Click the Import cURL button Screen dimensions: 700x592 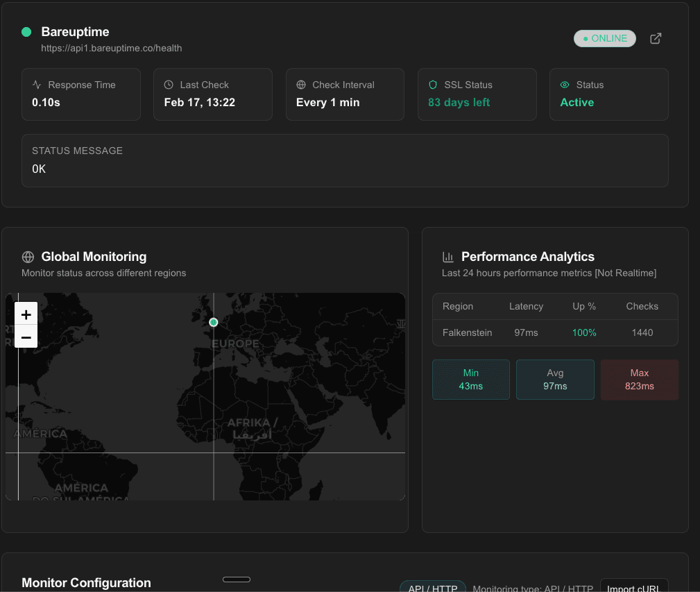[634, 586]
